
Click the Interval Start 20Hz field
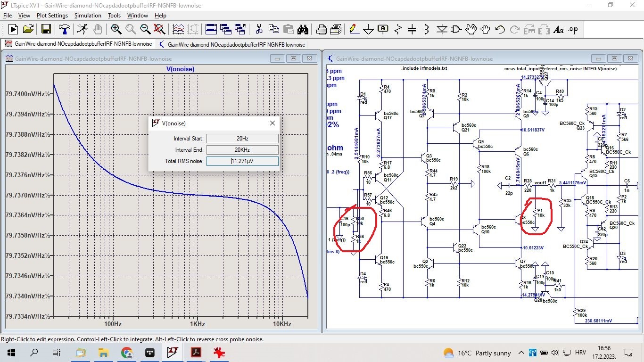coord(242,139)
